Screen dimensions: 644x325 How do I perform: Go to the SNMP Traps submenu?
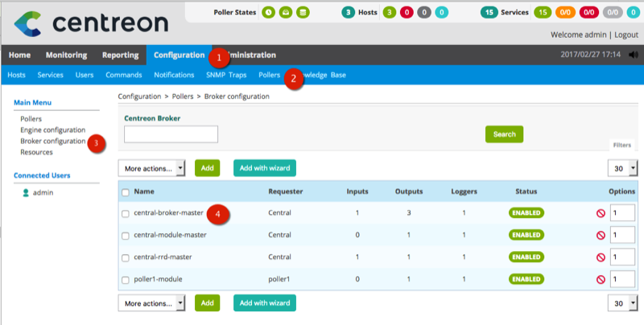(227, 76)
